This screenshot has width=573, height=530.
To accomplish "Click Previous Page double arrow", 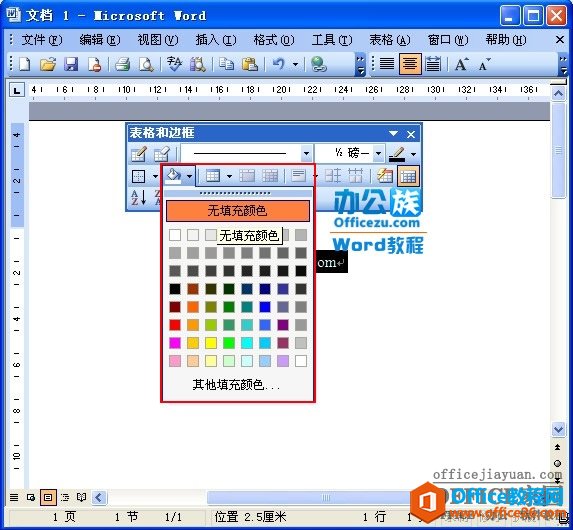I will pyautogui.click(x=558, y=447).
